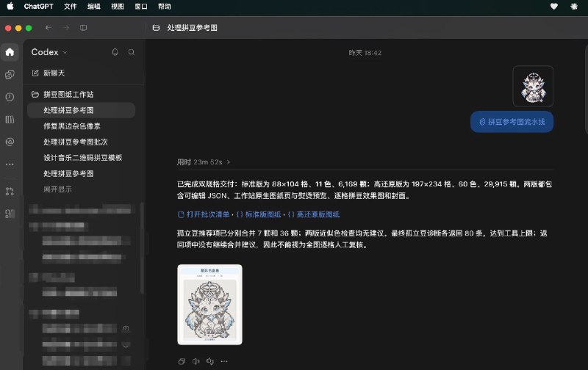The width and height of the screenshot is (588, 370).
Task: Open the generated bead pattern preview image
Action: [x=209, y=305]
